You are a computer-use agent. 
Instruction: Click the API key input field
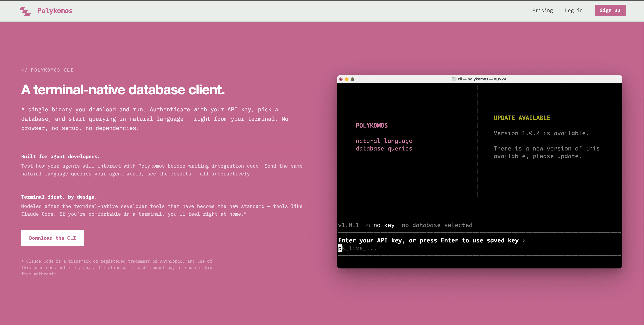tap(375, 248)
